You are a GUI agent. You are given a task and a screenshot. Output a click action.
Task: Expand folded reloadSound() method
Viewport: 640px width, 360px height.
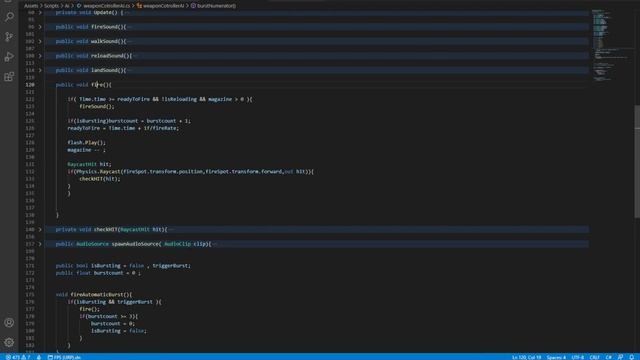40,56
